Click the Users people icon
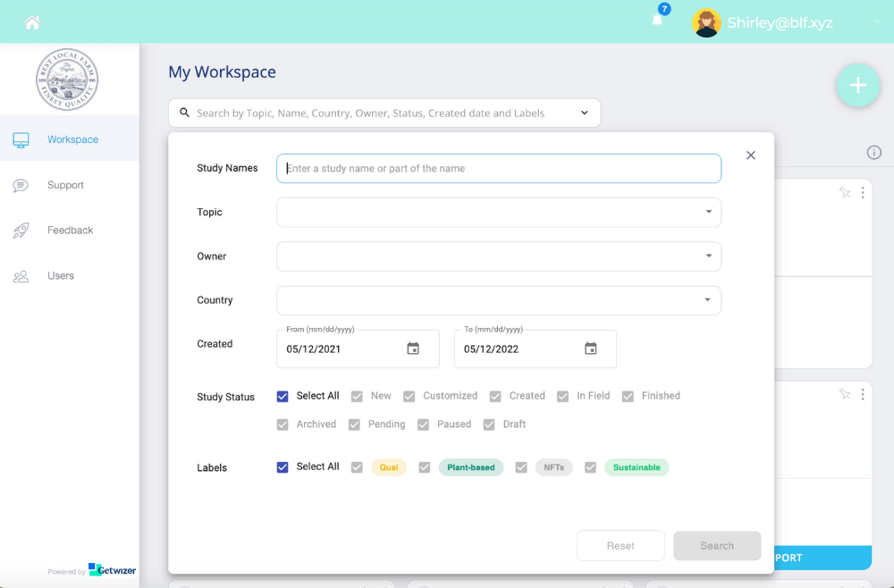The image size is (894, 588). click(21, 276)
